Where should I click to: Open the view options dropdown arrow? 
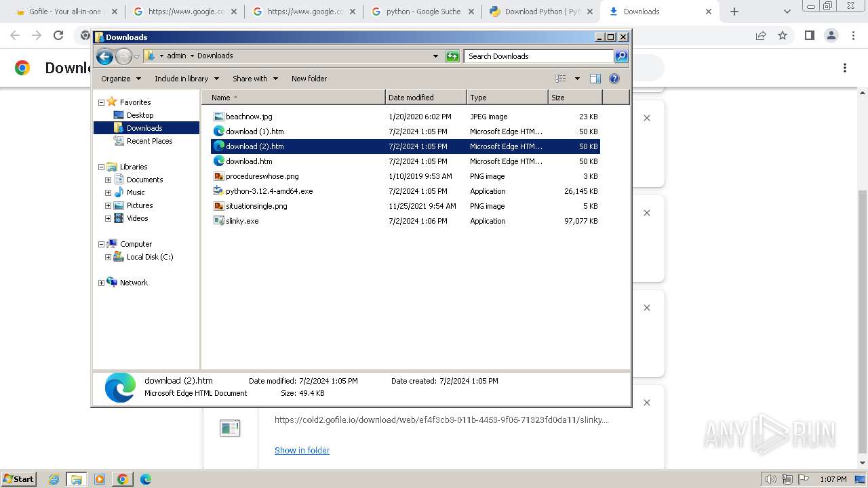tap(577, 79)
